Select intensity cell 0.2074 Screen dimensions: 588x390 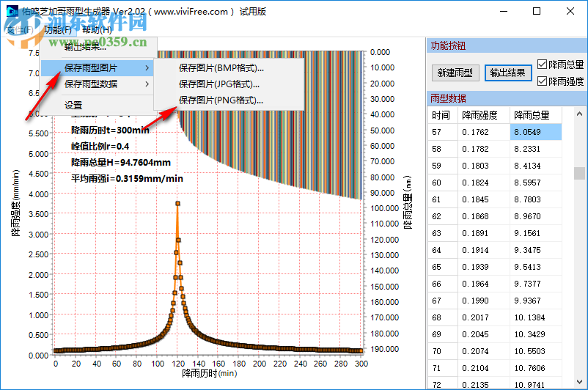point(483,351)
